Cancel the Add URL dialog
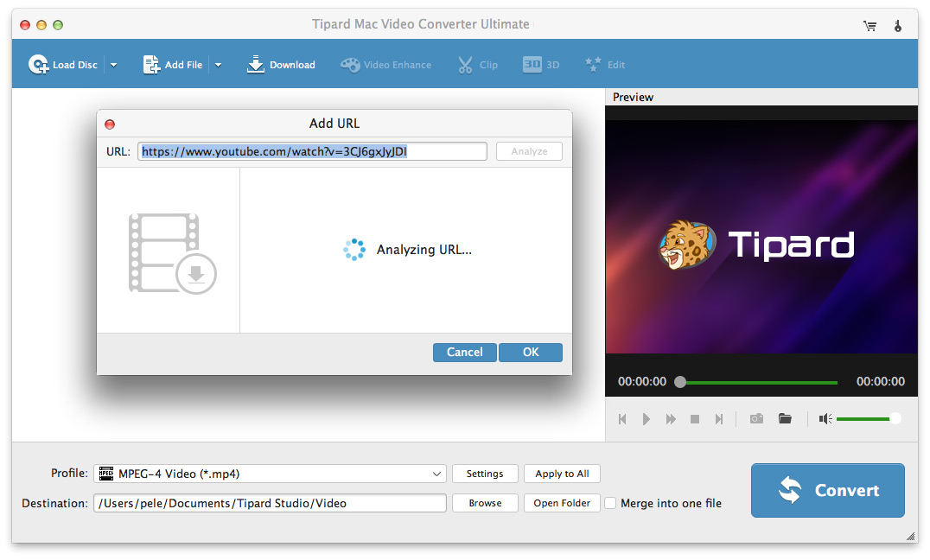The image size is (930, 560). click(x=464, y=353)
